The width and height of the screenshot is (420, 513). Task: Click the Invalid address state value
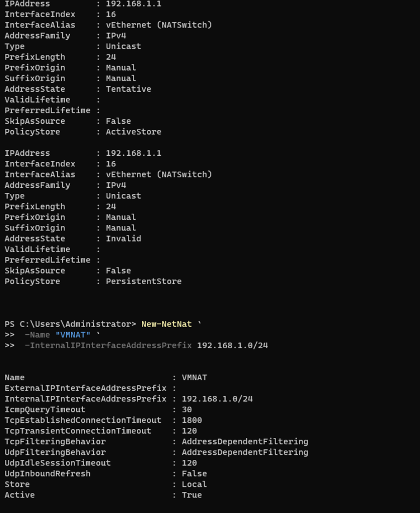pyautogui.click(x=123, y=238)
